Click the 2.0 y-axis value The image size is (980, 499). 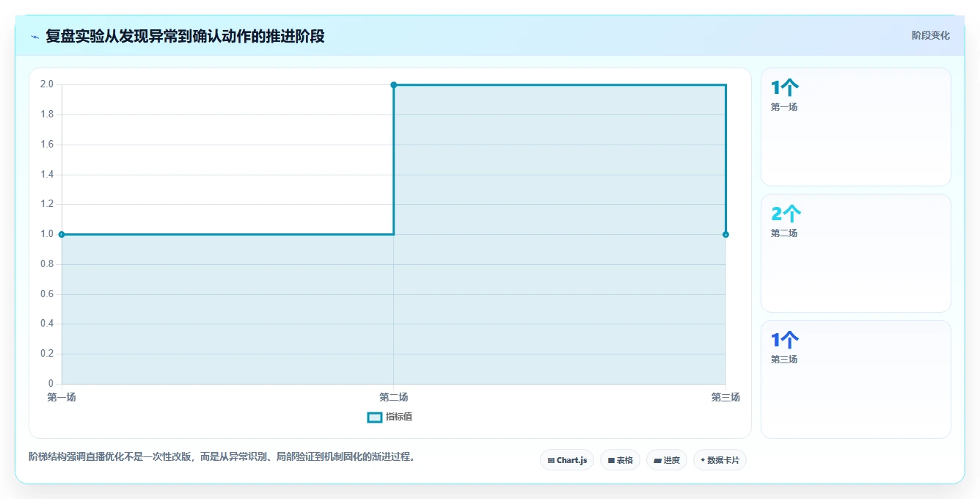coord(47,84)
